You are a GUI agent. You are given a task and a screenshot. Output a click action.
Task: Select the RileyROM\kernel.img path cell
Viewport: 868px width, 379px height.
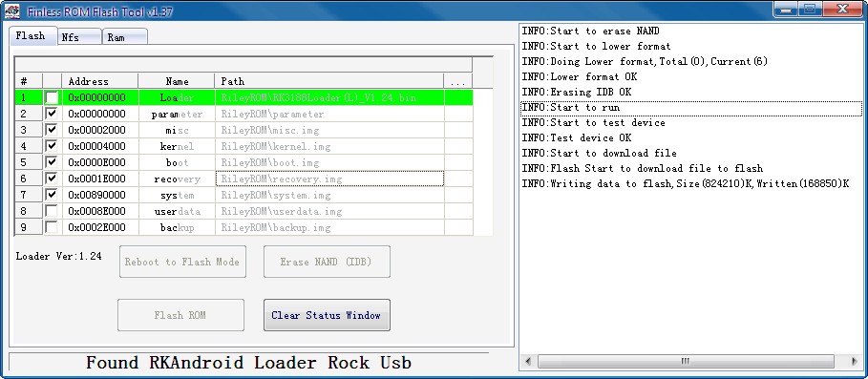point(329,146)
